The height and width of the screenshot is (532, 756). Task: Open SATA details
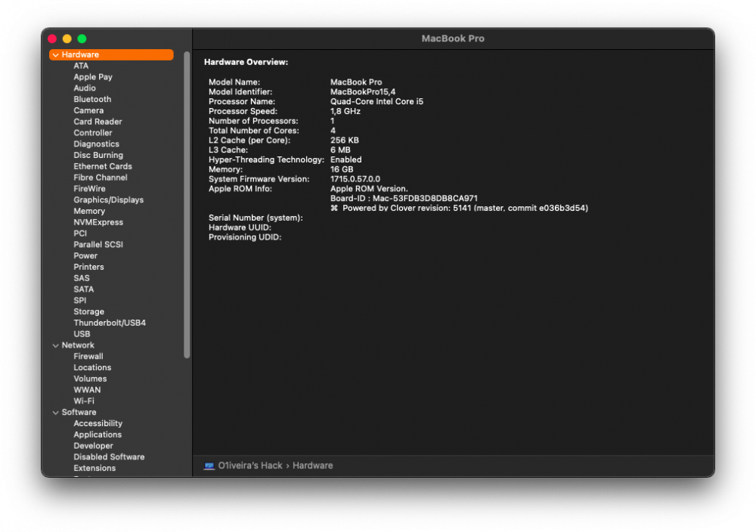[83, 289]
